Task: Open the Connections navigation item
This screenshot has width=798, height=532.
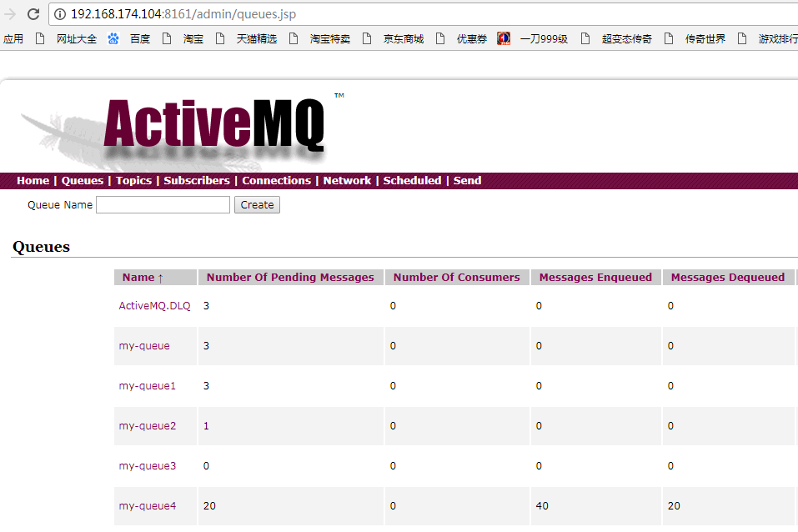Action: (x=276, y=181)
